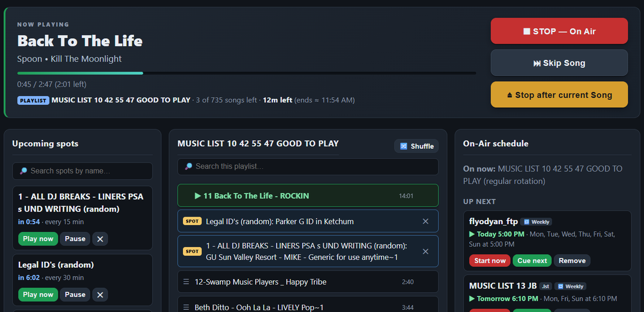The image size is (644, 312).
Task: Select 12-Swamp Music Players _ Happy Tribe track
Action: [308, 281]
